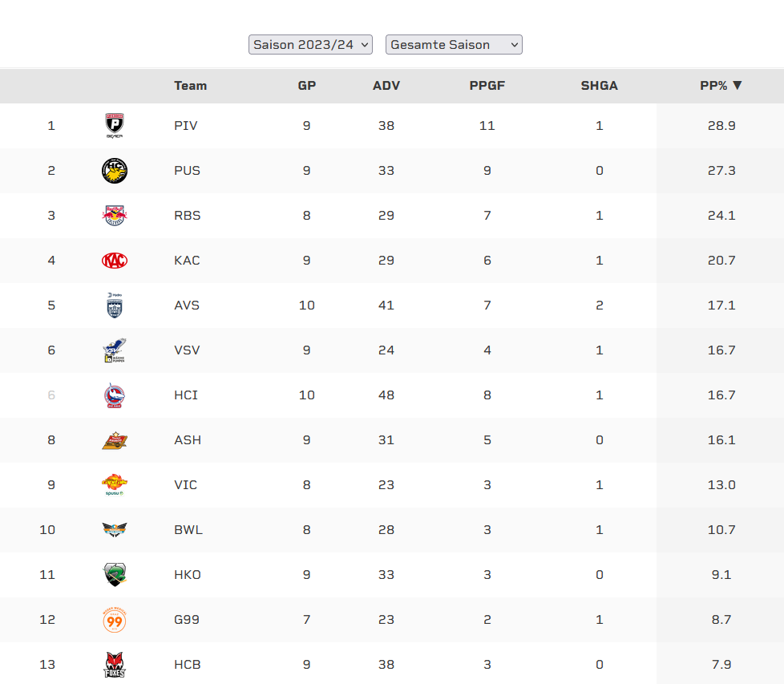Click the PUS team logo icon
The width and height of the screenshot is (784, 684).
click(115, 170)
